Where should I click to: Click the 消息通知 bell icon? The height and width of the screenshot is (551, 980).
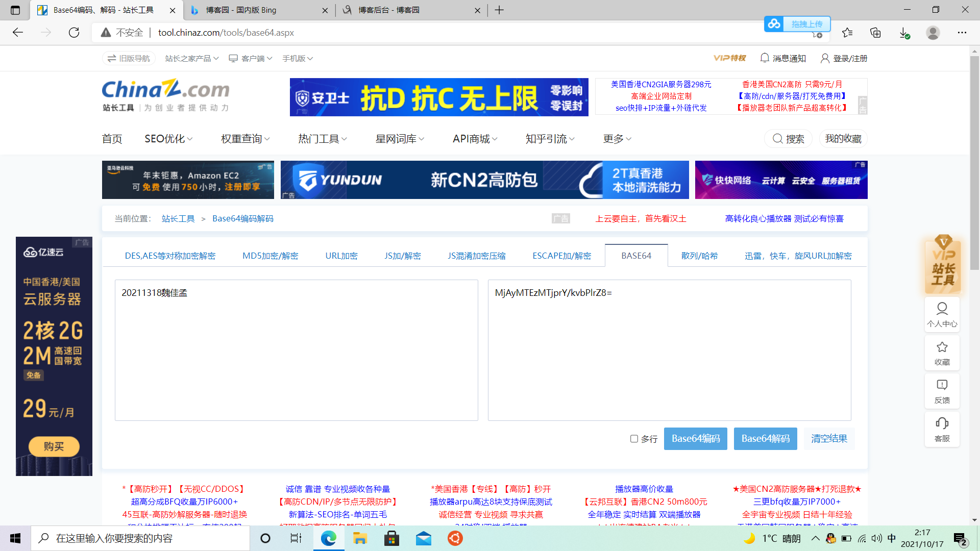[765, 58]
